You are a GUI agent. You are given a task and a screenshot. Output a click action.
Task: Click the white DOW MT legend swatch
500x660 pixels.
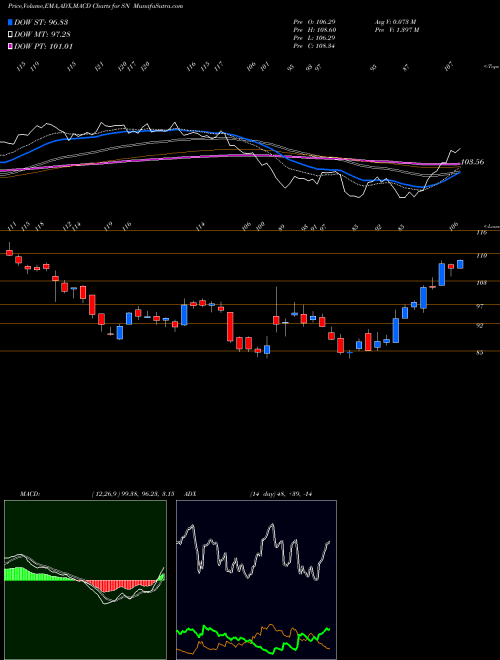[x=10, y=35]
